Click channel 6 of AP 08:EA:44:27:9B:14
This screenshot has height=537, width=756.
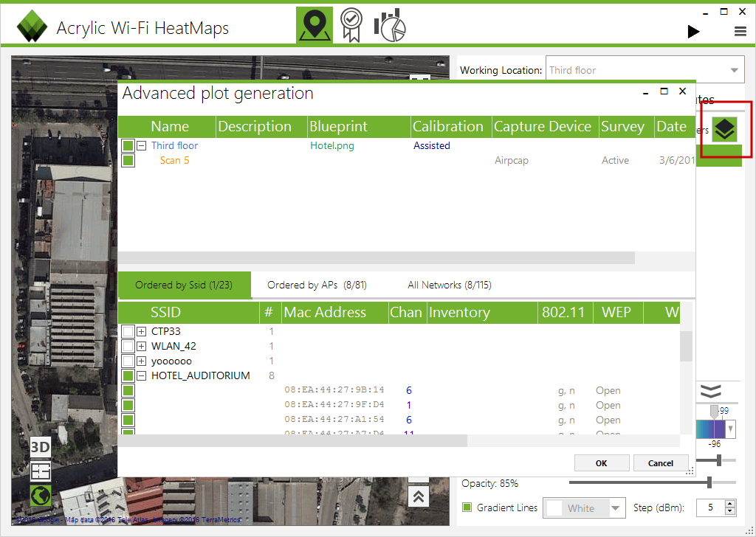point(409,391)
